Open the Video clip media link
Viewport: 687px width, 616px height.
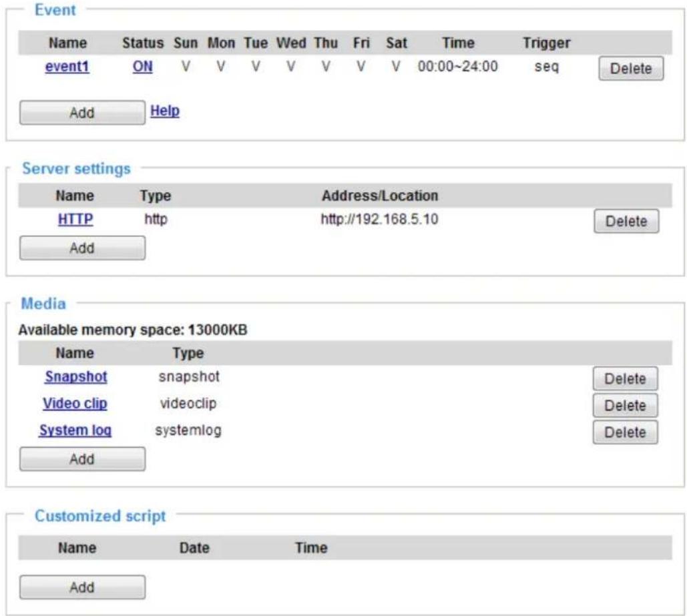click(75, 404)
